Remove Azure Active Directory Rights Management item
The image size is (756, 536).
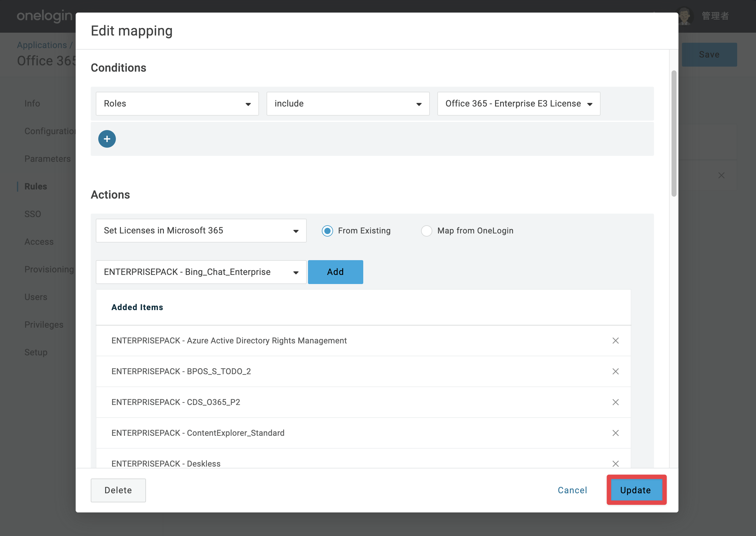pos(615,341)
